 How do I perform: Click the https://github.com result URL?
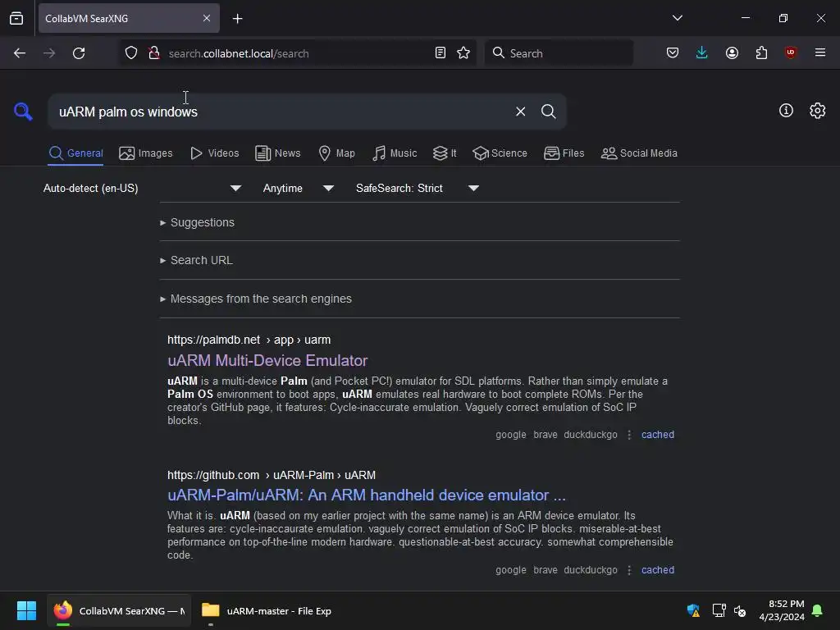click(271, 475)
